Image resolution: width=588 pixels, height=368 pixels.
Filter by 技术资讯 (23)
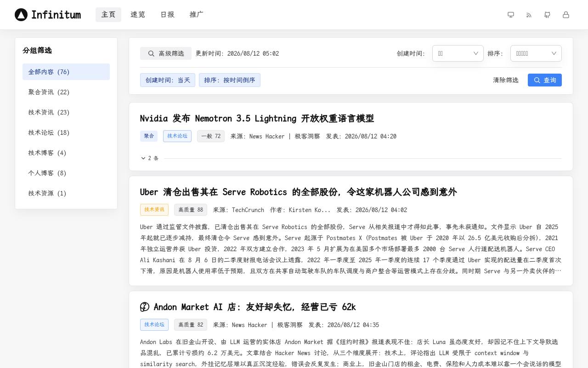pyautogui.click(x=66, y=112)
